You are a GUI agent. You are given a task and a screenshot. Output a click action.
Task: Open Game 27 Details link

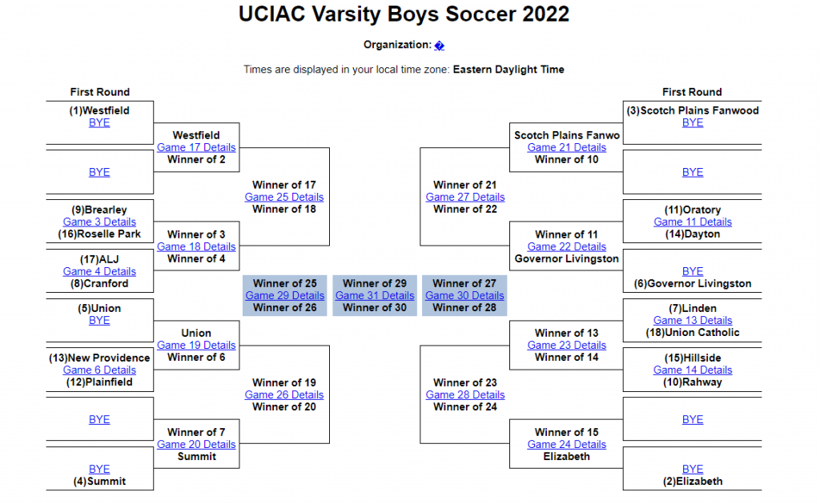pos(465,197)
